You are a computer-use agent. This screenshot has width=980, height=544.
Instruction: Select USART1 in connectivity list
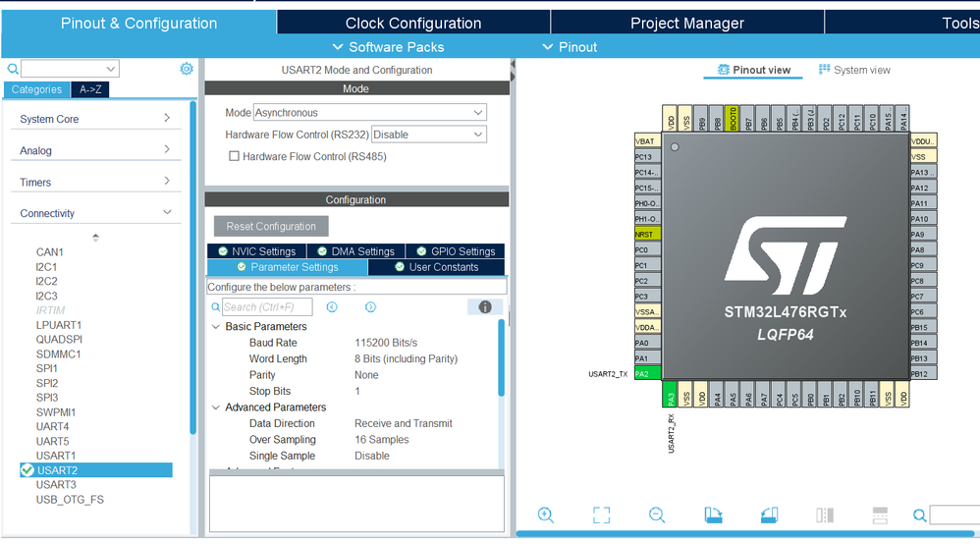(56, 456)
